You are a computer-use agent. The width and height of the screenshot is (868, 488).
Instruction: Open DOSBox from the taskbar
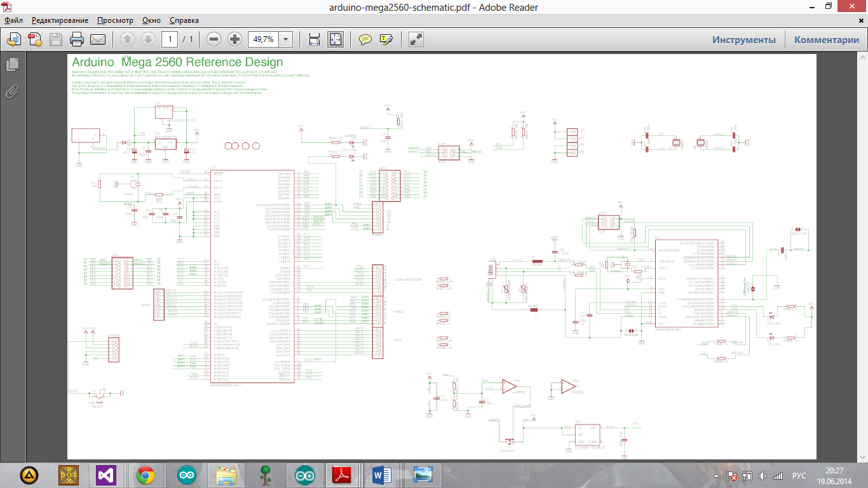[67, 475]
